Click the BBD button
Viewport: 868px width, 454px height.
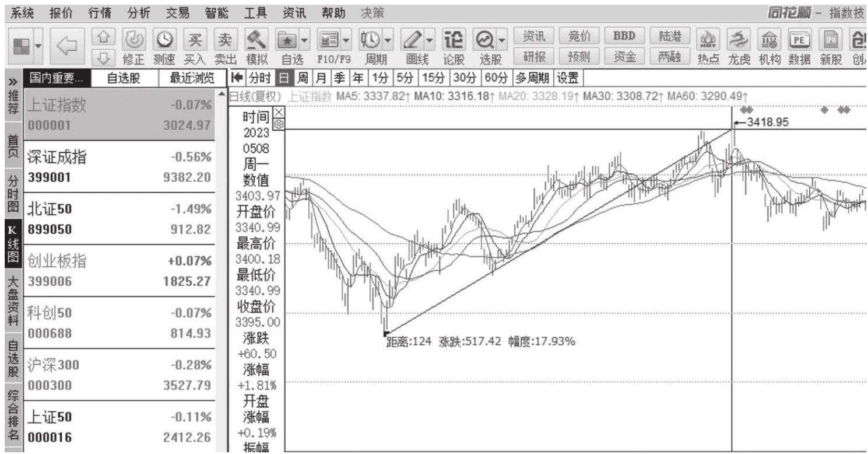pyautogui.click(x=624, y=36)
